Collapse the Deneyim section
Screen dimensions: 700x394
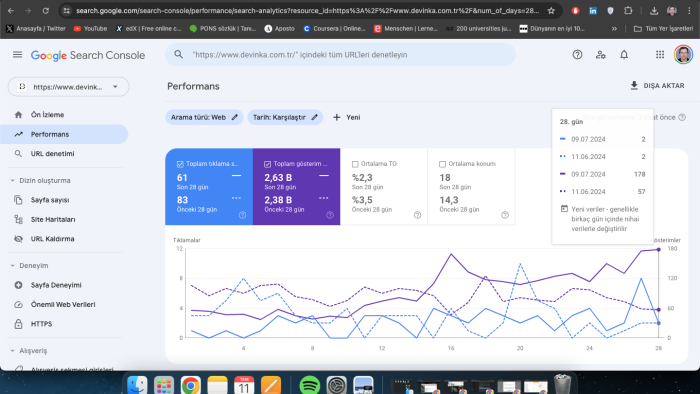pyautogui.click(x=12, y=265)
